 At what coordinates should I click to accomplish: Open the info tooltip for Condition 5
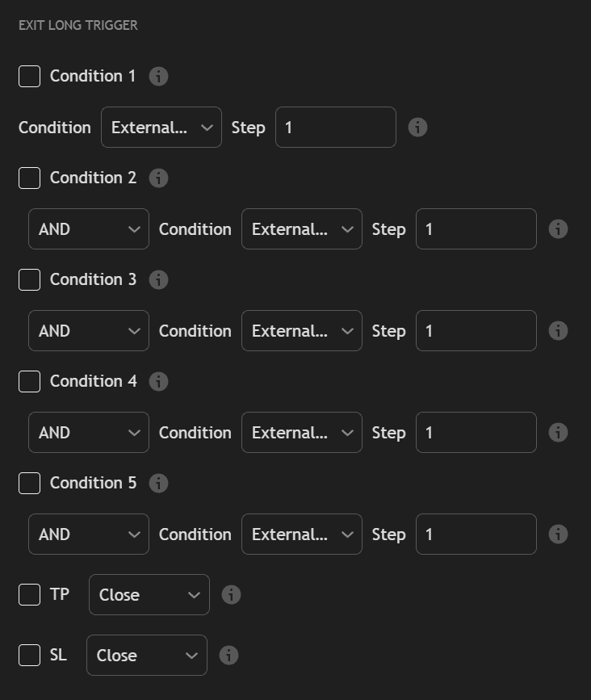(x=159, y=483)
